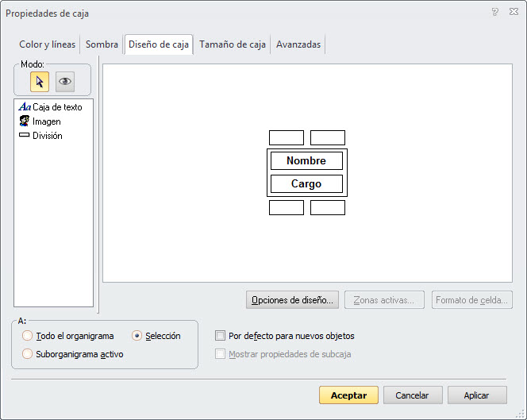
Task: Select the Caja de texto item
Action: (x=56, y=107)
